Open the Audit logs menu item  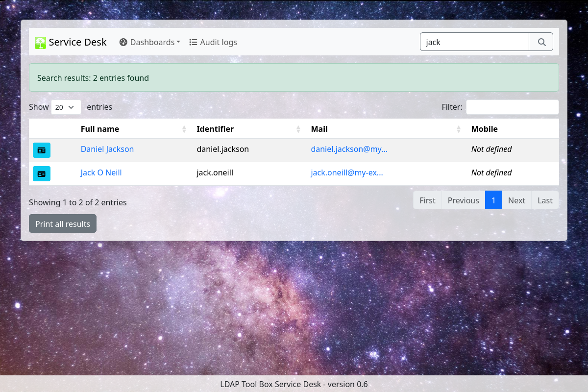(x=213, y=42)
